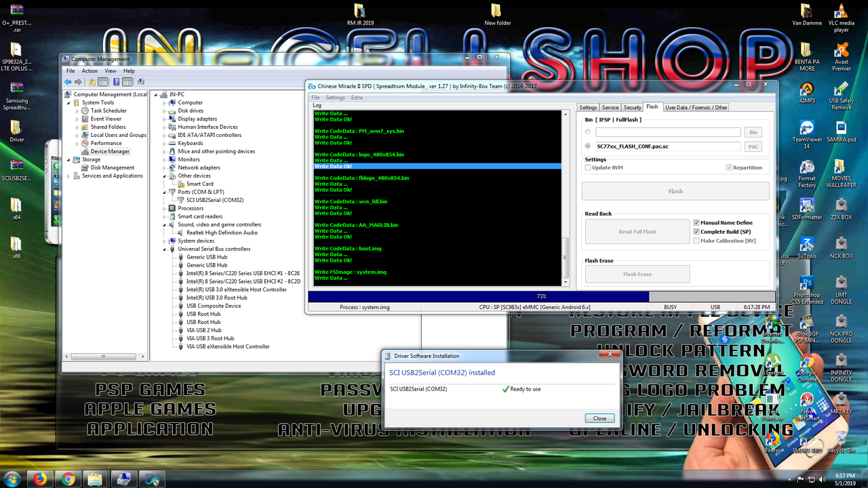Screen dimensions: 868x488
Task: Click the Forward arrow in Computer Management toolbar
Action: 78,82
